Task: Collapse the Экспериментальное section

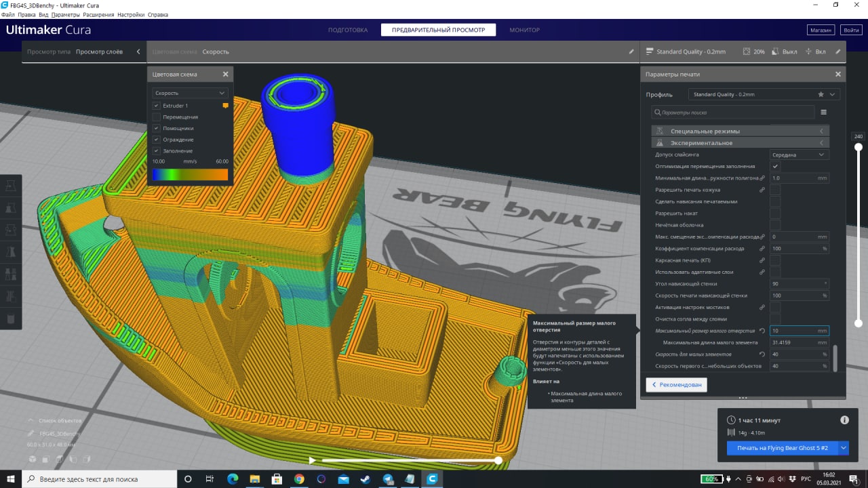Action: coord(740,143)
